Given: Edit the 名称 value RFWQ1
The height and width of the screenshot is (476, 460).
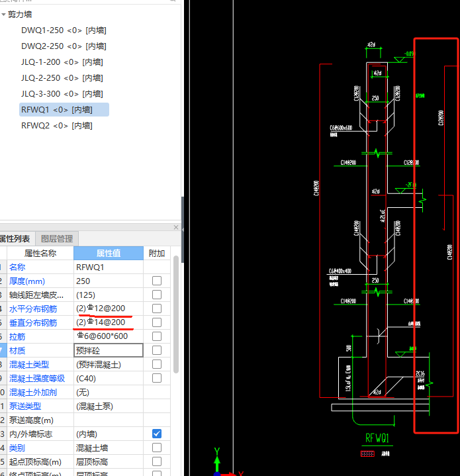Looking at the screenshot, I should (x=109, y=267).
